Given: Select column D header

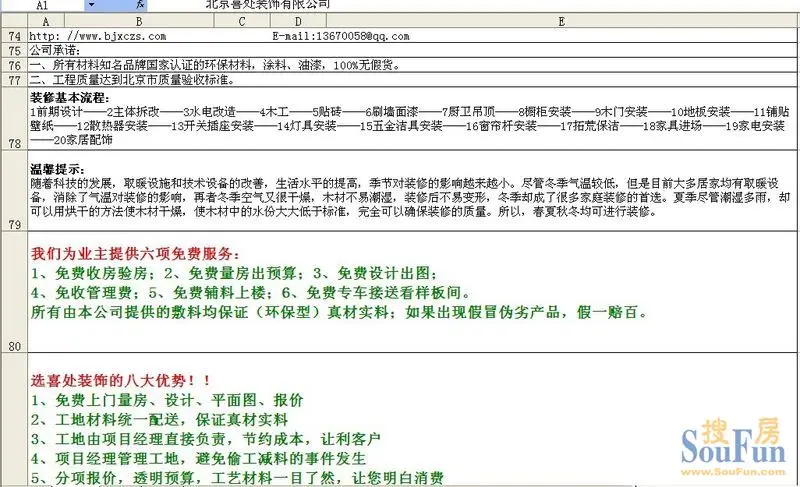Looking at the screenshot, I should pyautogui.click(x=299, y=21).
